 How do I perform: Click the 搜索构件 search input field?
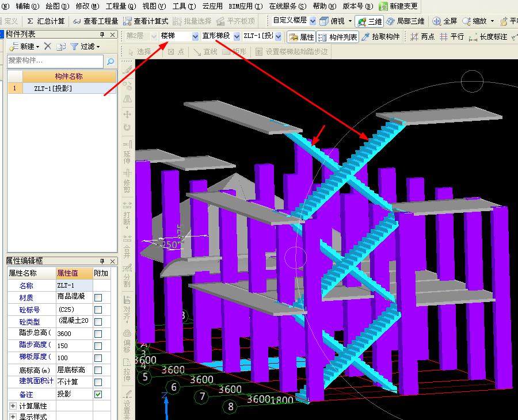pos(55,61)
